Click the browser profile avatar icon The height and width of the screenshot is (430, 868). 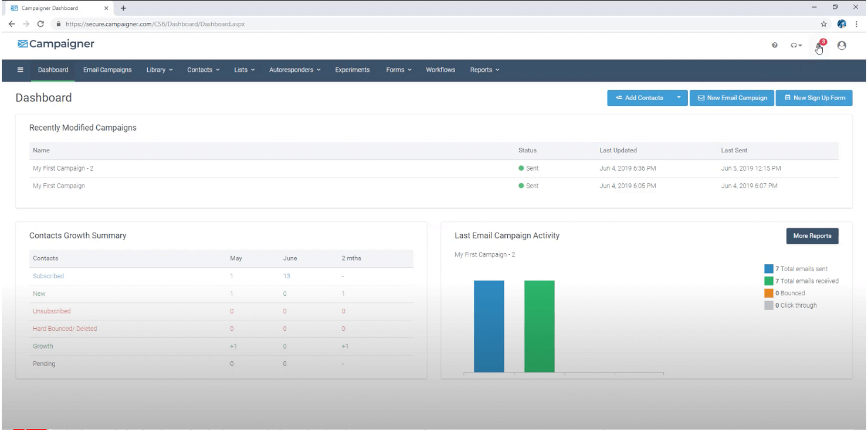point(842,24)
